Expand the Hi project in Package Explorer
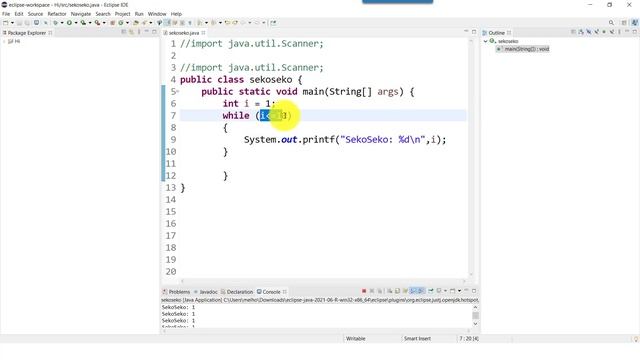Screen dimensions: 640x360 pos(5,41)
